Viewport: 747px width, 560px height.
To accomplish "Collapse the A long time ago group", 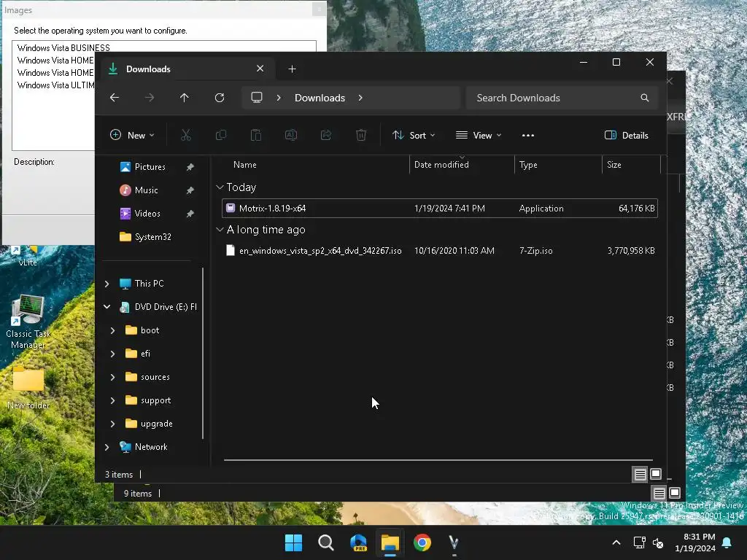I will (x=220, y=230).
